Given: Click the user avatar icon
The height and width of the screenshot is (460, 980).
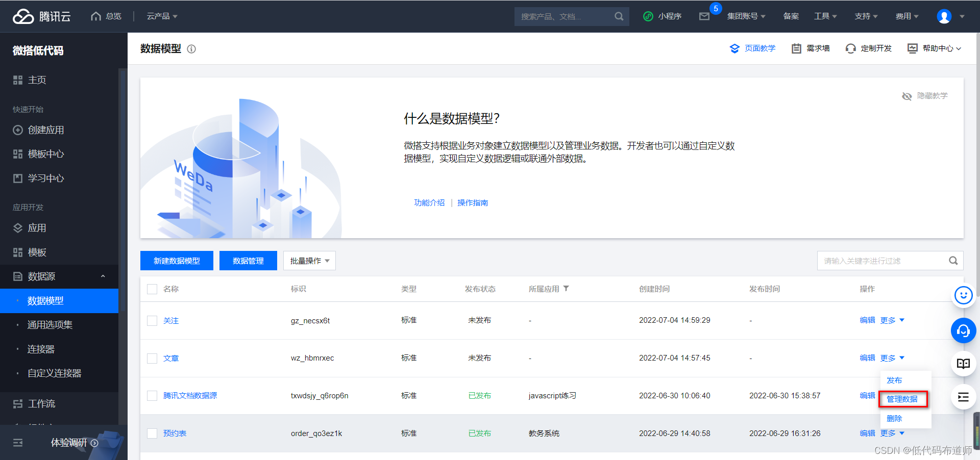Looking at the screenshot, I should coord(944,16).
